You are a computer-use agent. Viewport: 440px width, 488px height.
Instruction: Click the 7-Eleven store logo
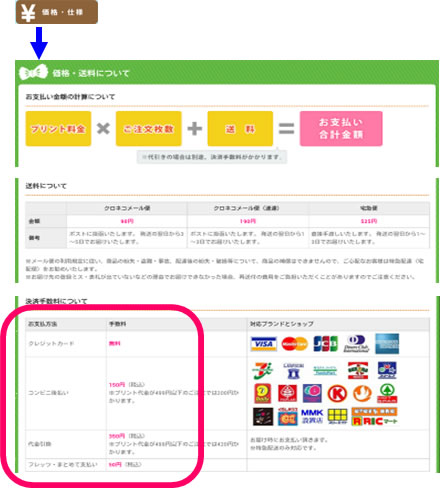pos(263,370)
